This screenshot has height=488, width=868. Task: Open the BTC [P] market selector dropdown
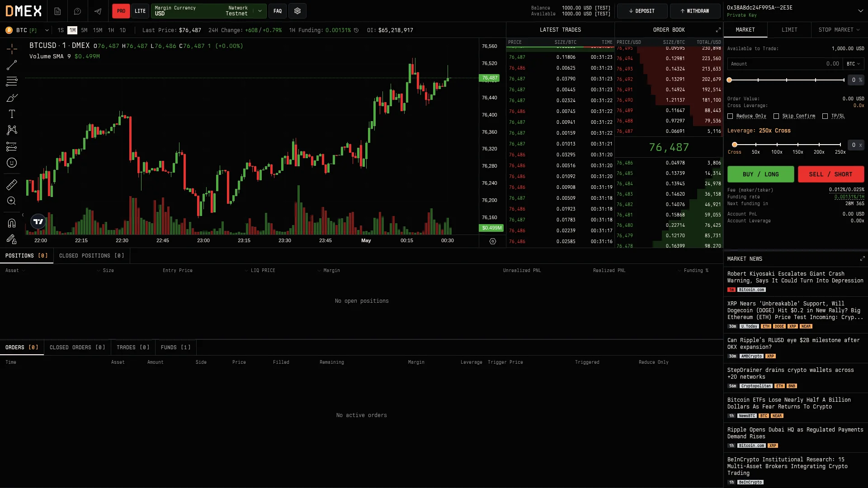pos(27,30)
